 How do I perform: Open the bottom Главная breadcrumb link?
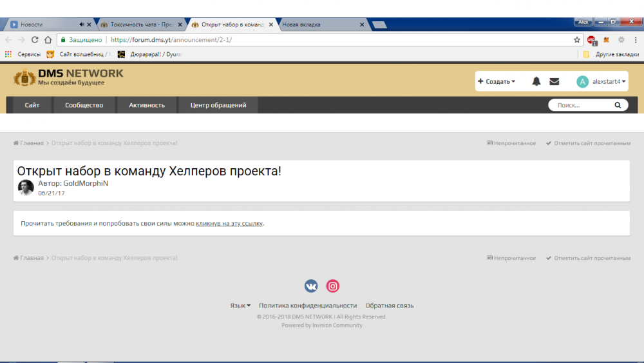point(28,258)
